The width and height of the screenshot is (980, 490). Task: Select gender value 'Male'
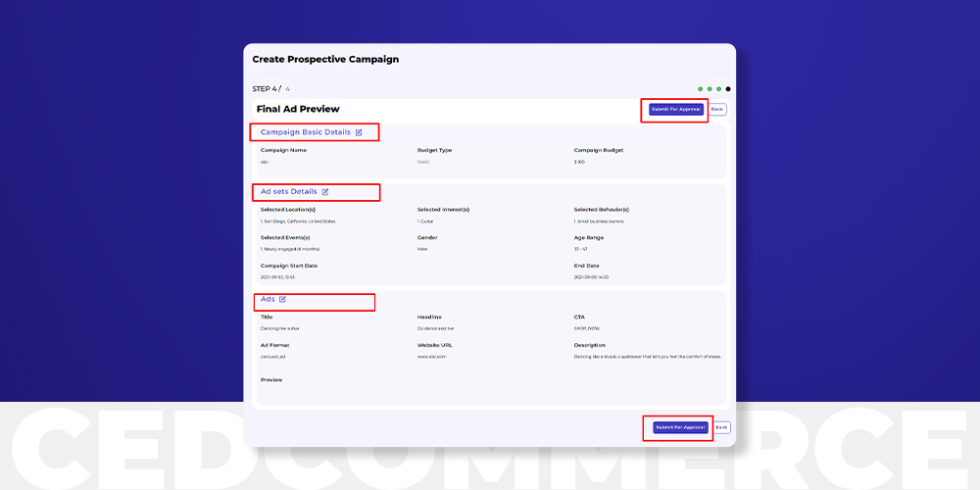coord(422,249)
